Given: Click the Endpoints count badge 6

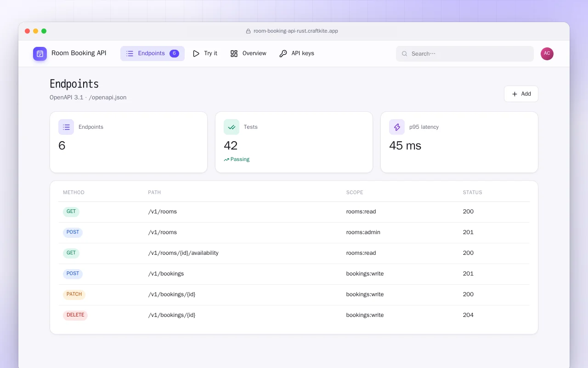Looking at the screenshot, I should pos(174,53).
